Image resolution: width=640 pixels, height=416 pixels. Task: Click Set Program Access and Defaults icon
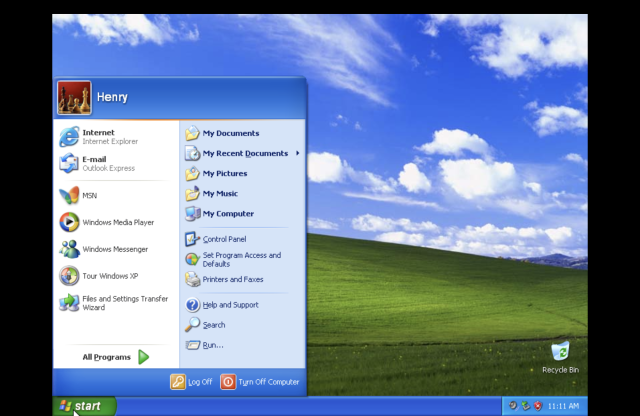[192, 259]
